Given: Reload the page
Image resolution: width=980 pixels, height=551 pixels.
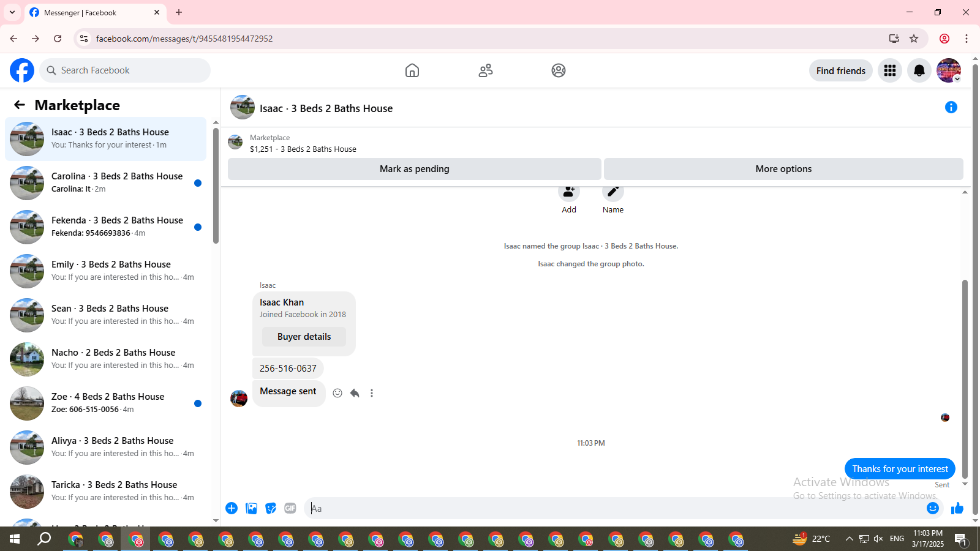Looking at the screenshot, I should pyautogui.click(x=58, y=39).
